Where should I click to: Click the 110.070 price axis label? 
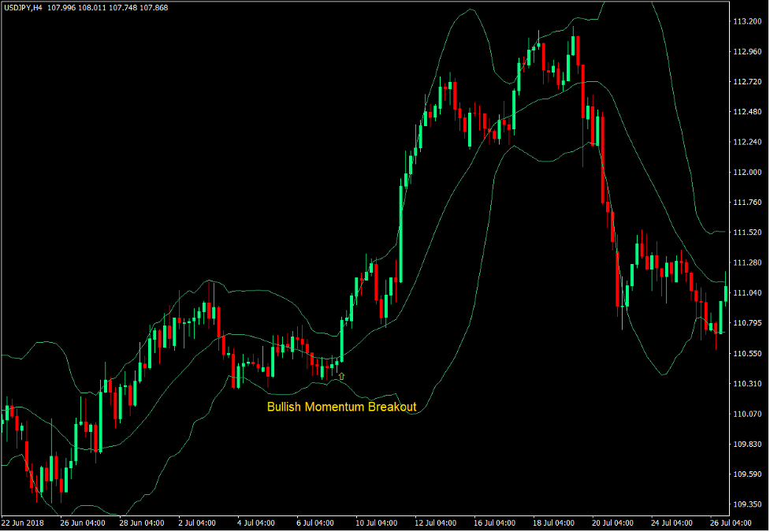click(x=746, y=414)
